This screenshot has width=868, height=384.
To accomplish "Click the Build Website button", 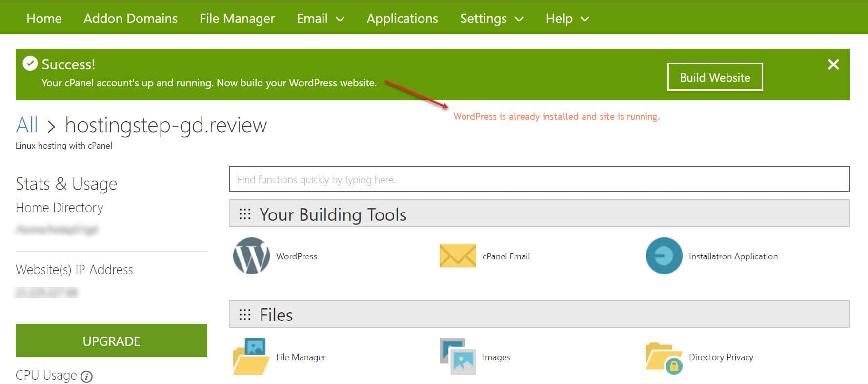I will pyautogui.click(x=715, y=77).
